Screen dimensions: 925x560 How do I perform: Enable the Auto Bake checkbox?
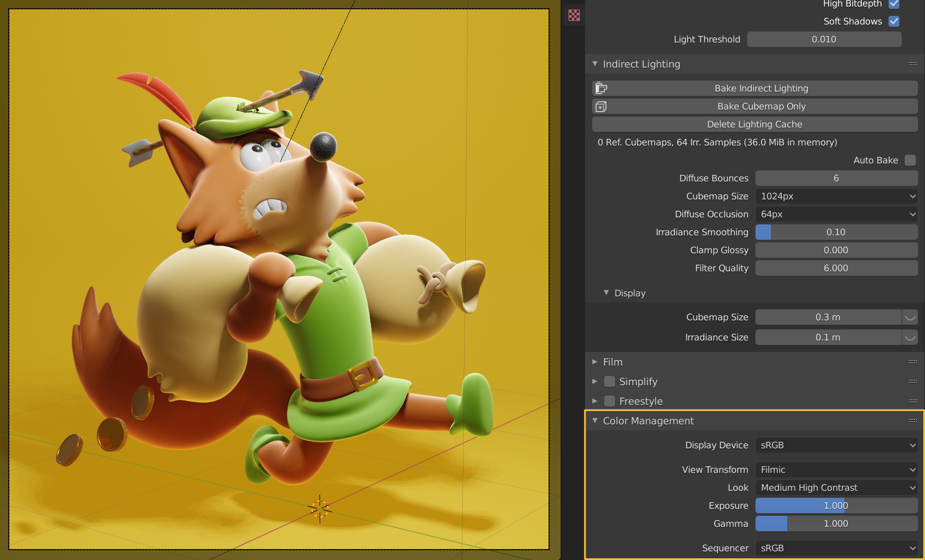click(910, 160)
